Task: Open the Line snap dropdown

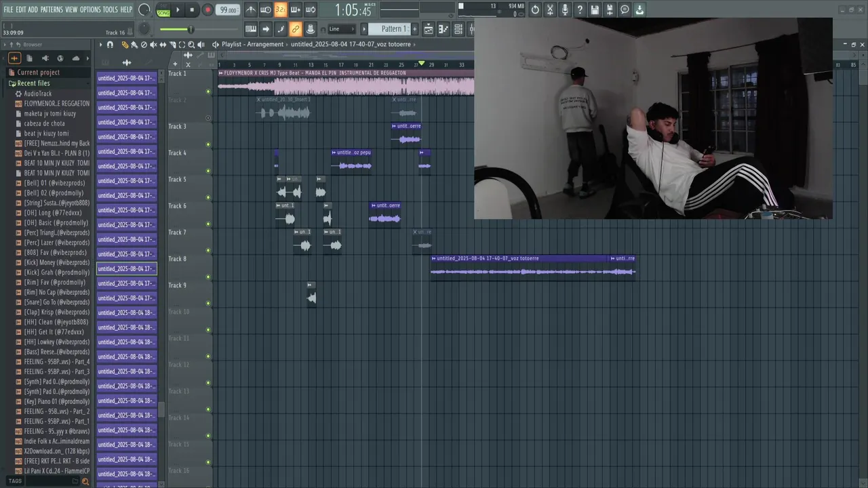Action: click(x=342, y=29)
